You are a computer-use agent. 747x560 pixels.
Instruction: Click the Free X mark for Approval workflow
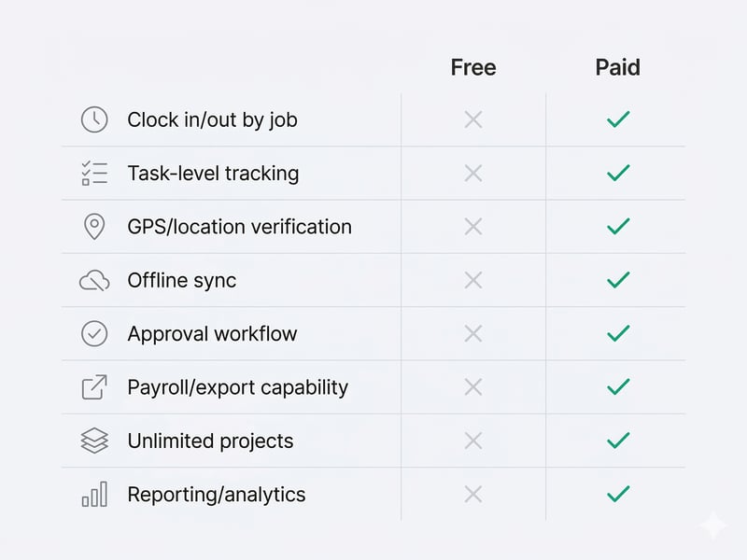click(x=473, y=334)
